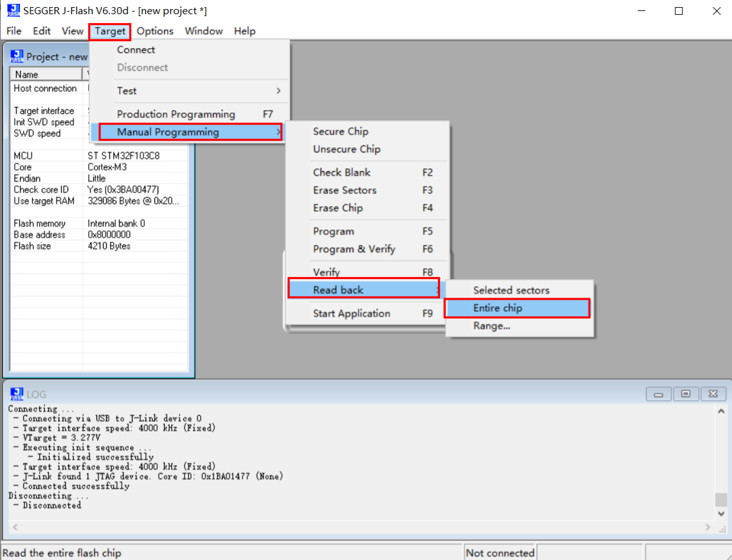The width and height of the screenshot is (732, 560).
Task: Click the MCU value ST STM32F103C8
Action: (124, 156)
